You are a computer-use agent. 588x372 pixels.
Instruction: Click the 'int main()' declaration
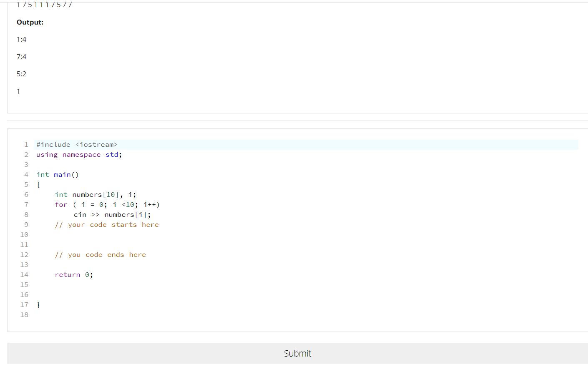coord(57,174)
